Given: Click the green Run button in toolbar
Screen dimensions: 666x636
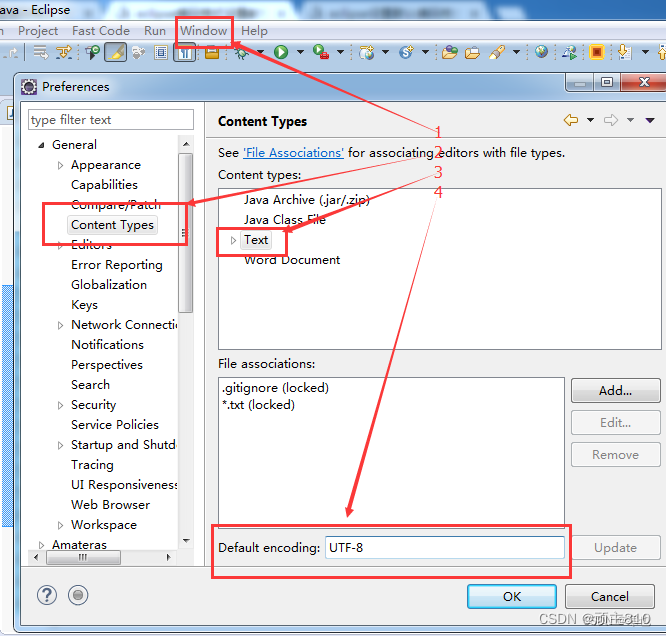Looking at the screenshot, I should click(x=281, y=52).
